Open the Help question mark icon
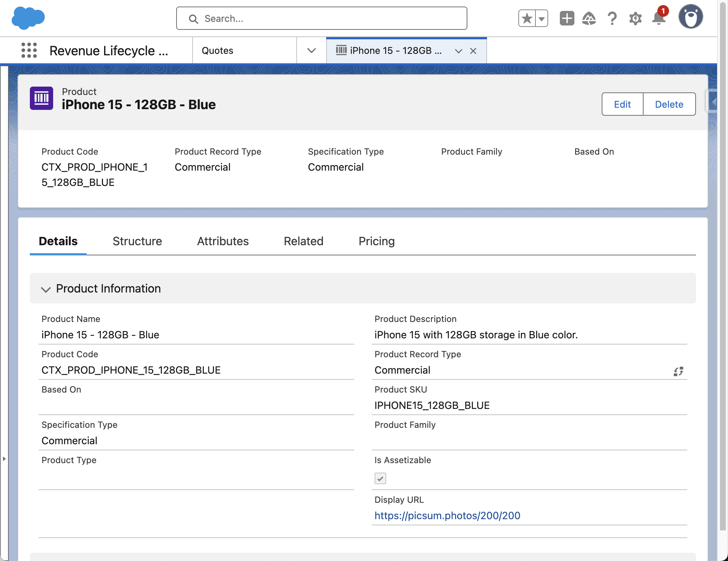Image resolution: width=728 pixels, height=561 pixels. click(x=612, y=18)
